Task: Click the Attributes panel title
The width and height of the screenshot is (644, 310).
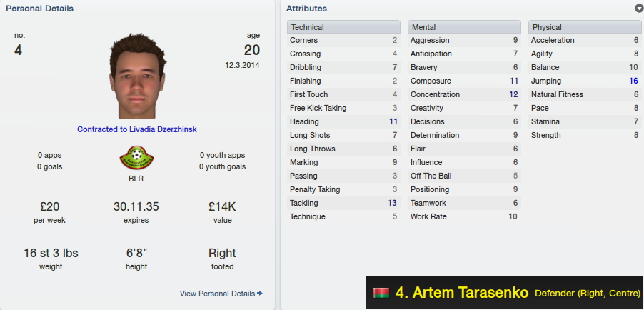Action: (306, 9)
